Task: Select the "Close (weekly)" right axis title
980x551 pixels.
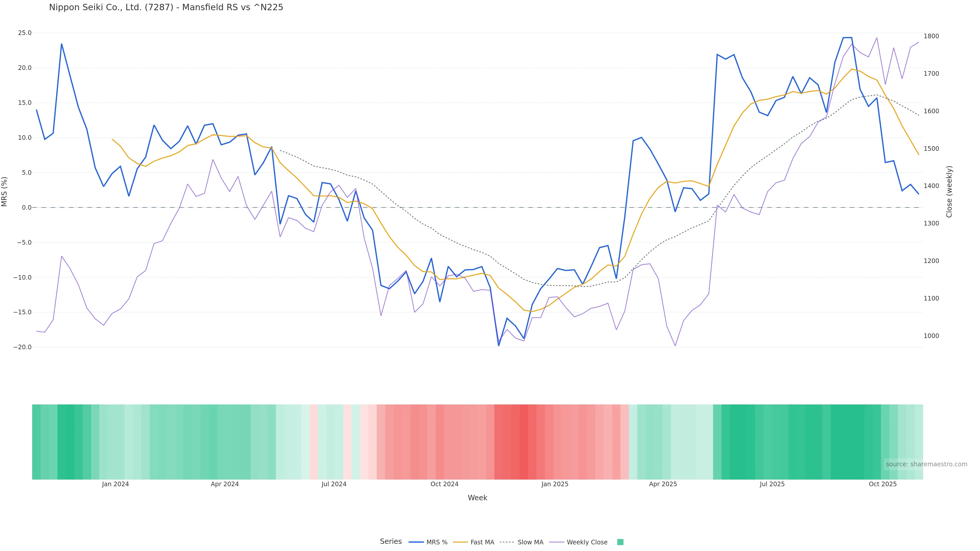Action: pyautogui.click(x=949, y=192)
